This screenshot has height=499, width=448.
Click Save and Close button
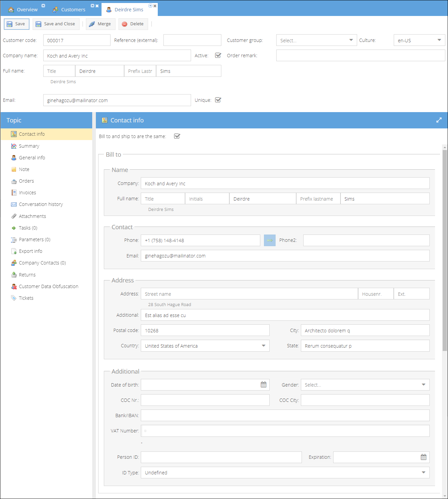click(x=56, y=24)
